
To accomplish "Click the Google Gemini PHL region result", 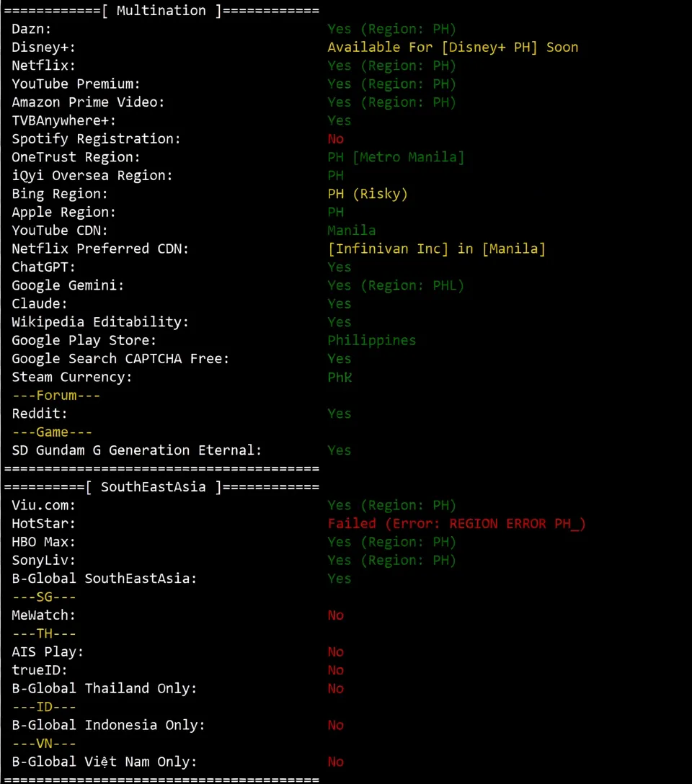I will pos(395,285).
